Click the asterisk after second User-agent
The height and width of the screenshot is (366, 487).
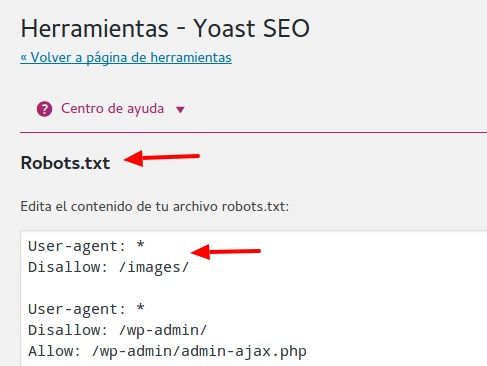(x=140, y=308)
